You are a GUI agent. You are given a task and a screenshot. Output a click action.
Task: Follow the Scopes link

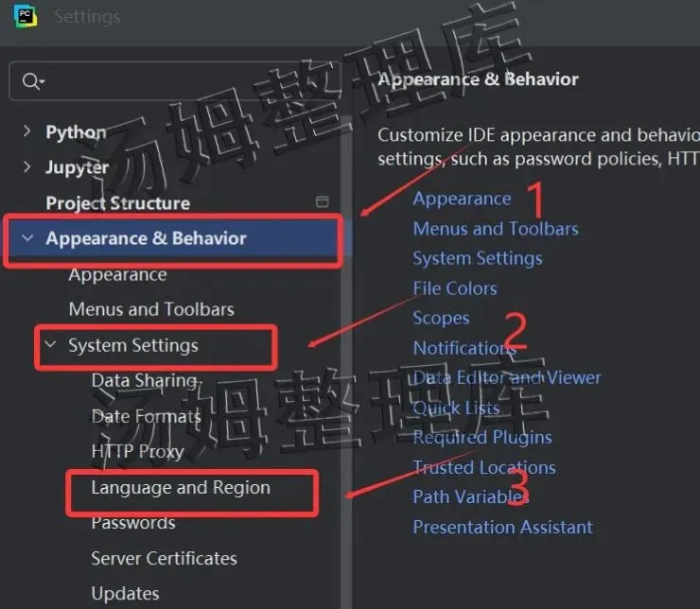coord(441,318)
